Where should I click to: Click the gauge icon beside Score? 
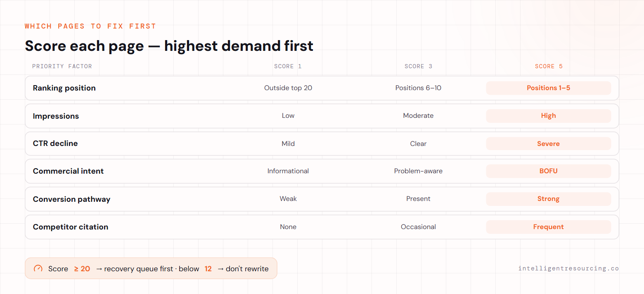pyautogui.click(x=38, y=268)
